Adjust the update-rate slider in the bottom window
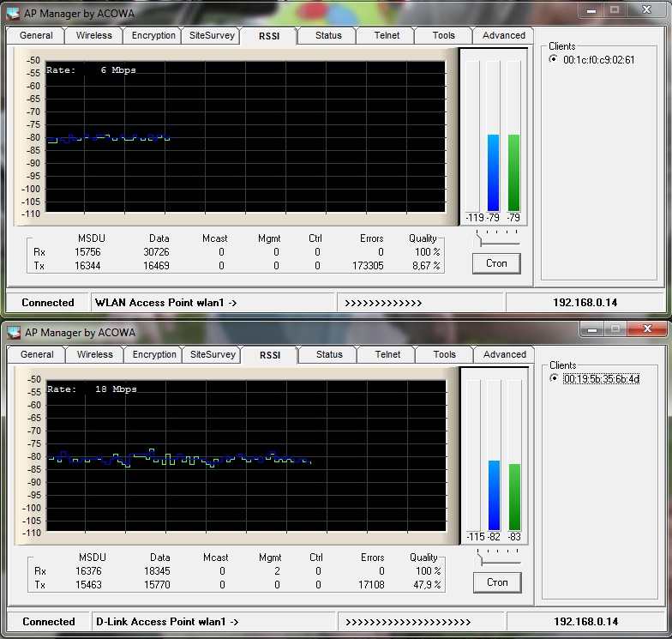Screen dimensions: 672x639 pos(480,559)
